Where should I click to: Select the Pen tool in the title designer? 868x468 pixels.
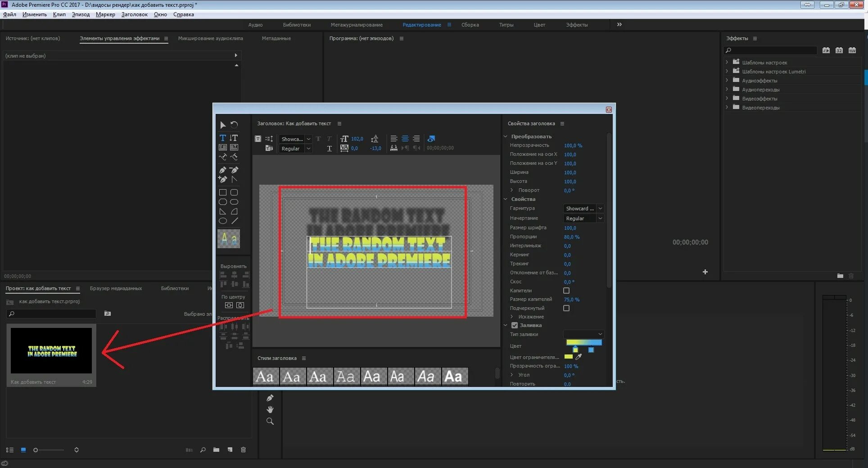click(223, 170)
